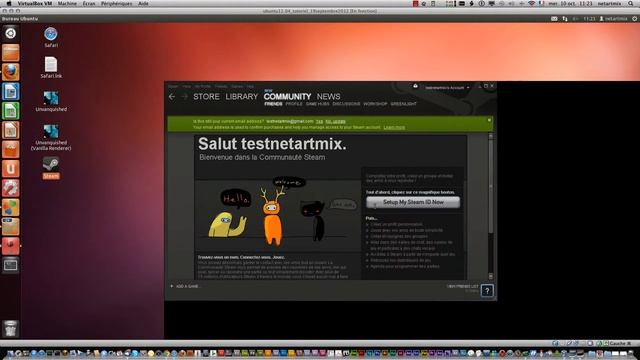Open the LIBRARY section in Steam
640x360 pixels.
242,97
